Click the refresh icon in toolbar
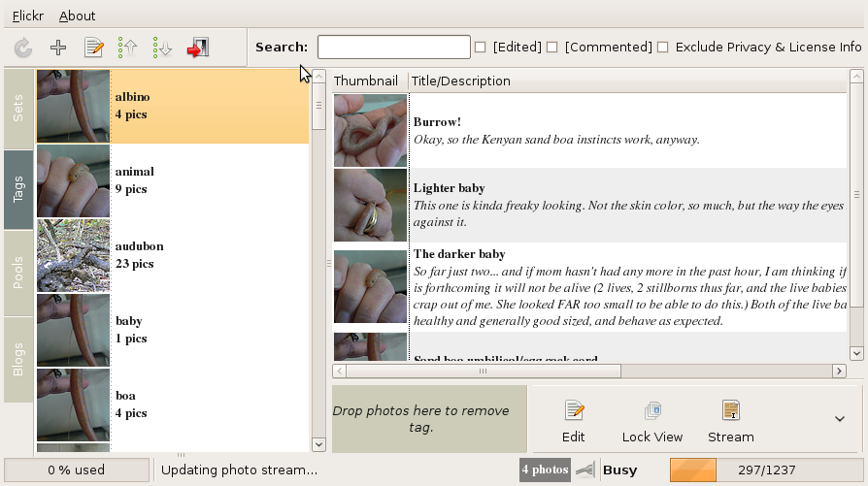Image resolution: width=868 pixels, height=486 pixels. point(22,48)
